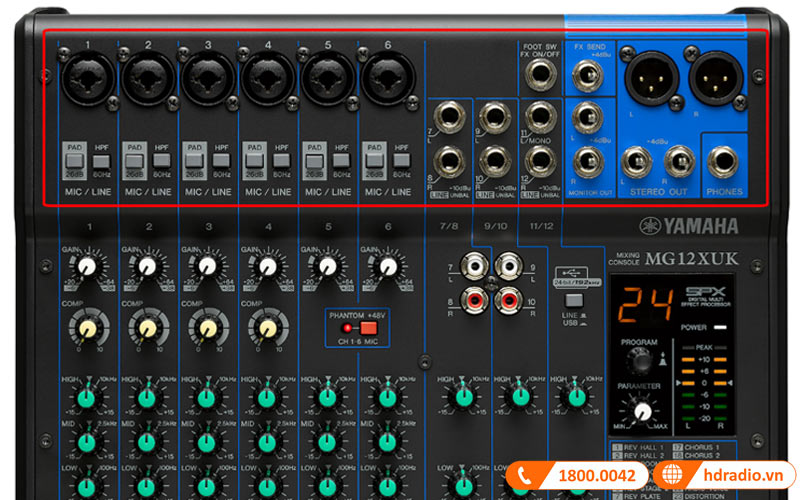This screenshot has width=800, height=500.
Task: Click the STEREO OUT L XLR connector
Action: tap(652, 78)
